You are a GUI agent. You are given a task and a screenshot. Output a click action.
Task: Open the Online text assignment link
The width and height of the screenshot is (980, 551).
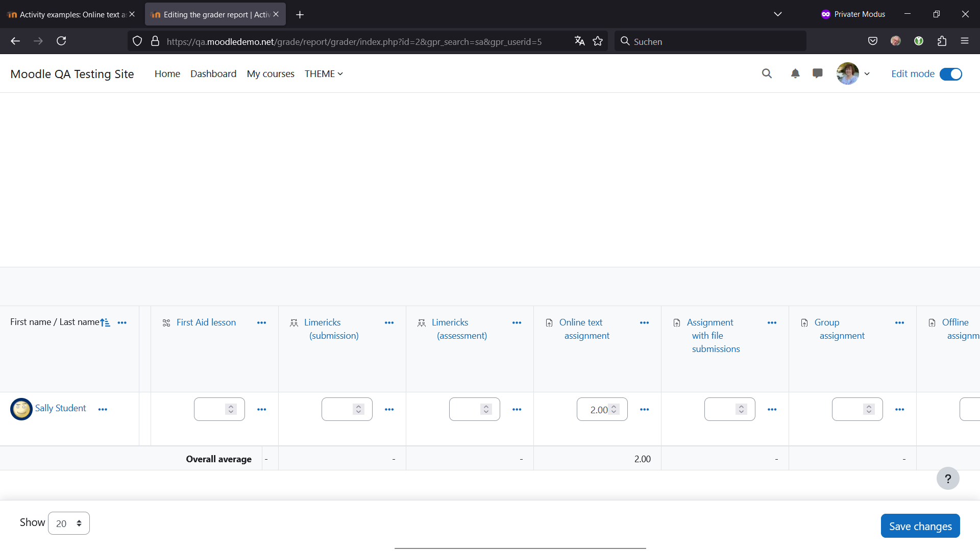584,329
